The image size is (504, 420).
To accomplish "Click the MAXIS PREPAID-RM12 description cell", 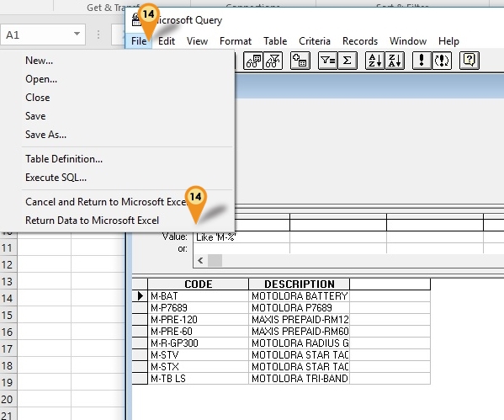I will click(299, 320).
